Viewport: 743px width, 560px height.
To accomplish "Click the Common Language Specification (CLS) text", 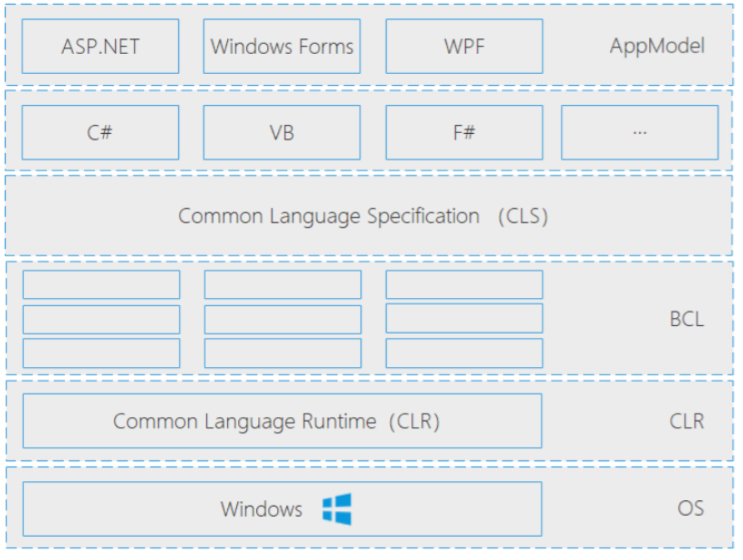I will tap(363, 216).
